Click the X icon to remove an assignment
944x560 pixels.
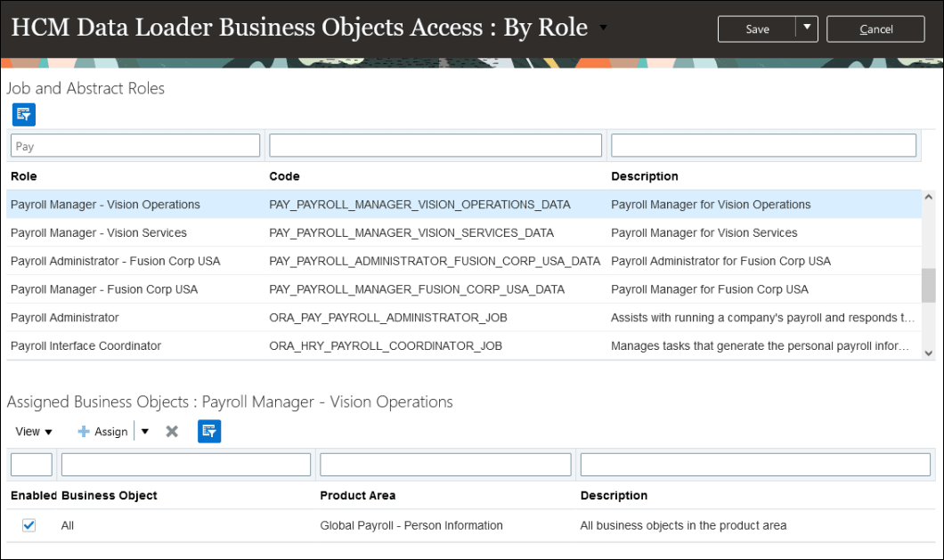pyautogui.click(x=171, y=431)
